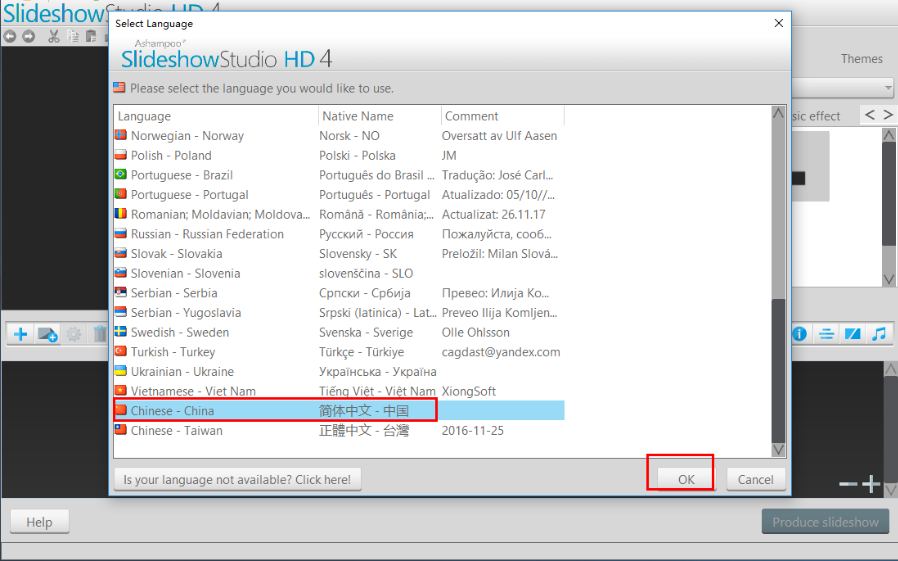Select Chinese - China language row
This screenshot has width=898, height=561.
(x=339, y=410)
